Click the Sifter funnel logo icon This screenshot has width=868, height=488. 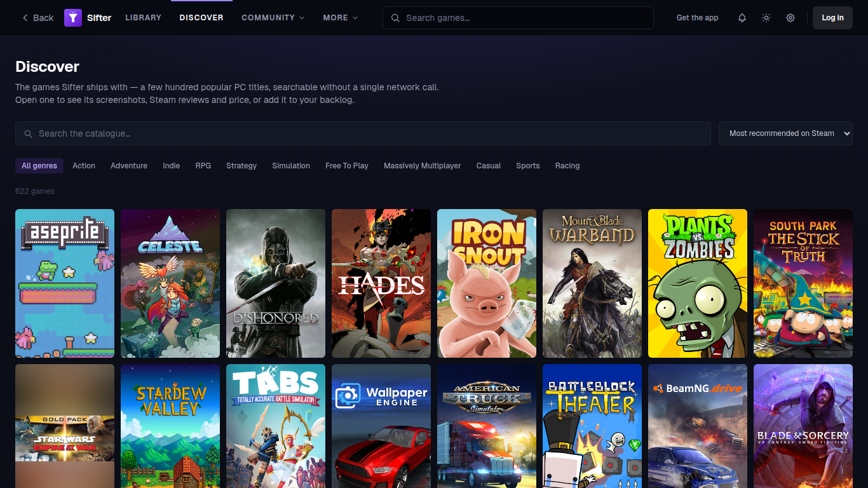tap(73, 18)
